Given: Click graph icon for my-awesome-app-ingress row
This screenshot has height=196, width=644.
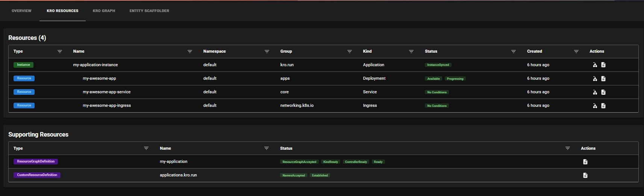Looking at the screenshot, I should point(595,106).
